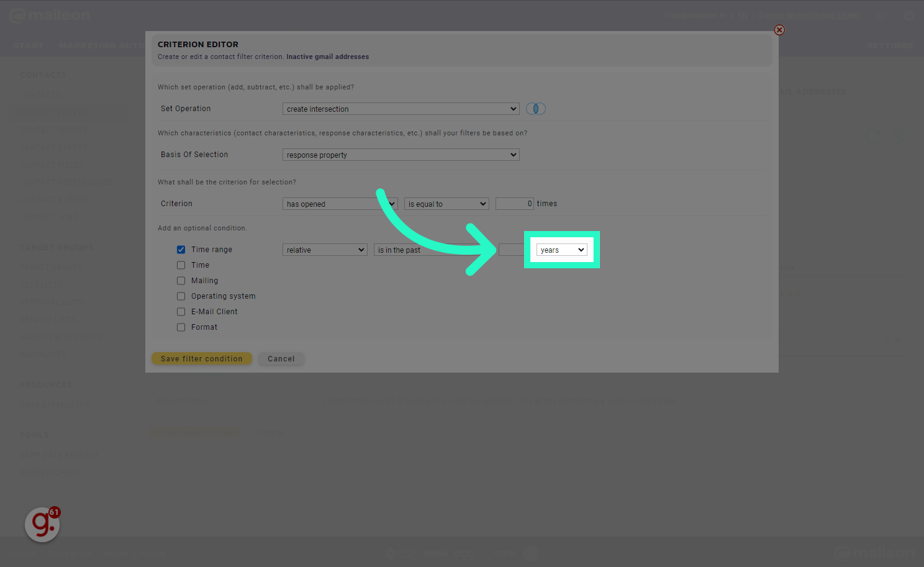Screen dimensions: 924x567
Task: Select CONTACT EVENTS in the sidebar
Action: click(x=53, y=200)
